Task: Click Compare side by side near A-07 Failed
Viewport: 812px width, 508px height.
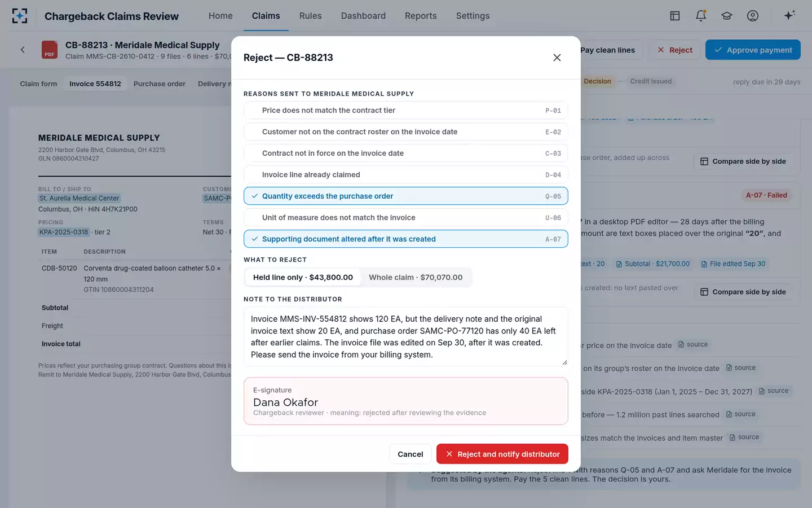Action: coord(743,292)
